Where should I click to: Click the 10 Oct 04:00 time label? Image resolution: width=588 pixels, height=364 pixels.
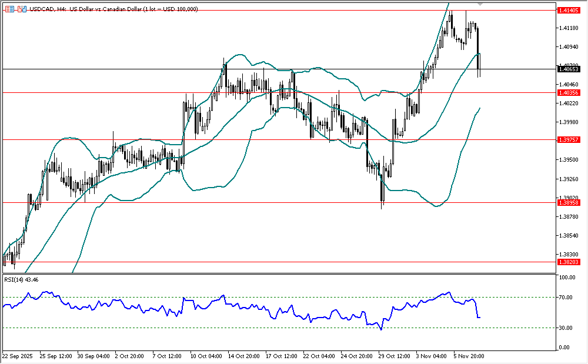206,356
